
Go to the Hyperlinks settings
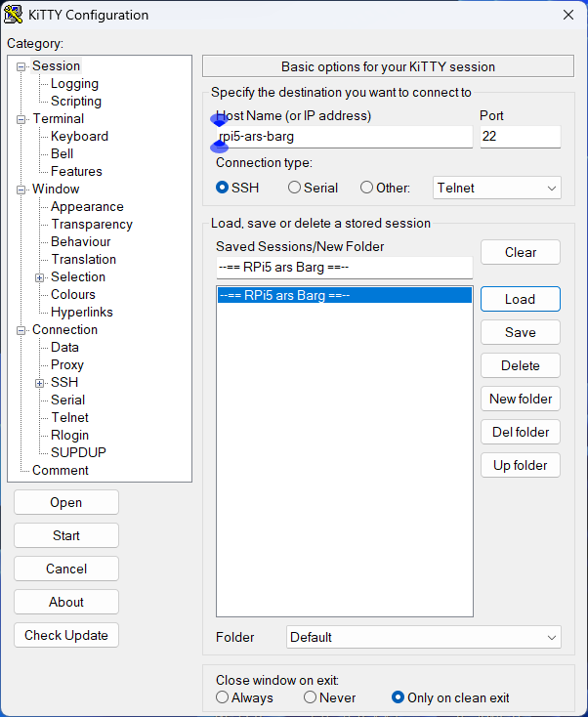click(81, 312)
